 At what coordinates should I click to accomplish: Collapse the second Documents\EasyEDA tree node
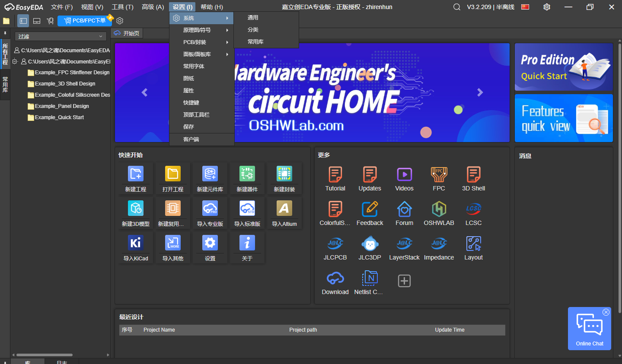click(15, 62)
